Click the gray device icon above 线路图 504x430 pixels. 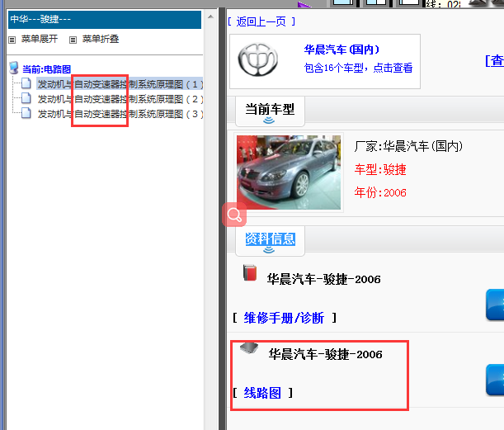coord(249,347)
